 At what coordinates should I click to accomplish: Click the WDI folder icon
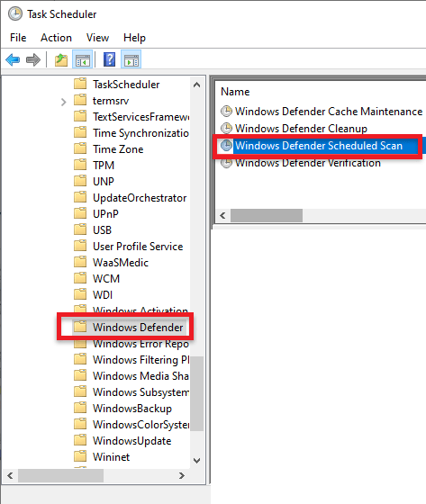click(x=80, y=294)
